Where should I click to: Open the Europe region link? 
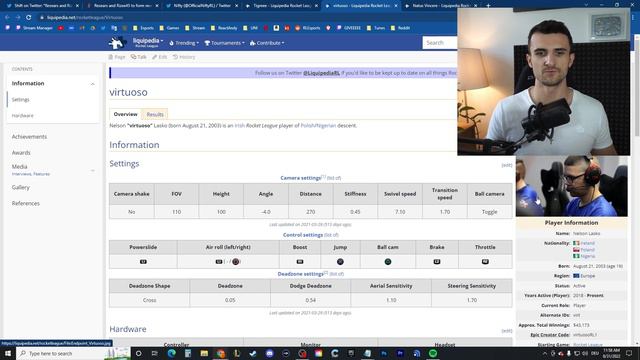[587, 276]
